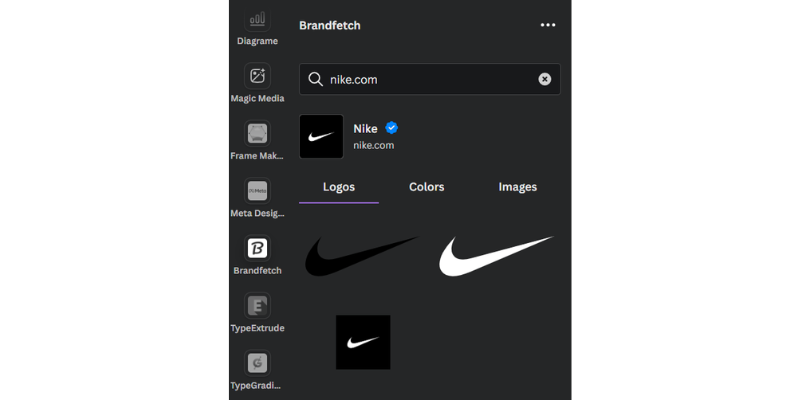800x400 pixels.
Task: Launch the TypeGradient app
Action: tap(257, 363)
